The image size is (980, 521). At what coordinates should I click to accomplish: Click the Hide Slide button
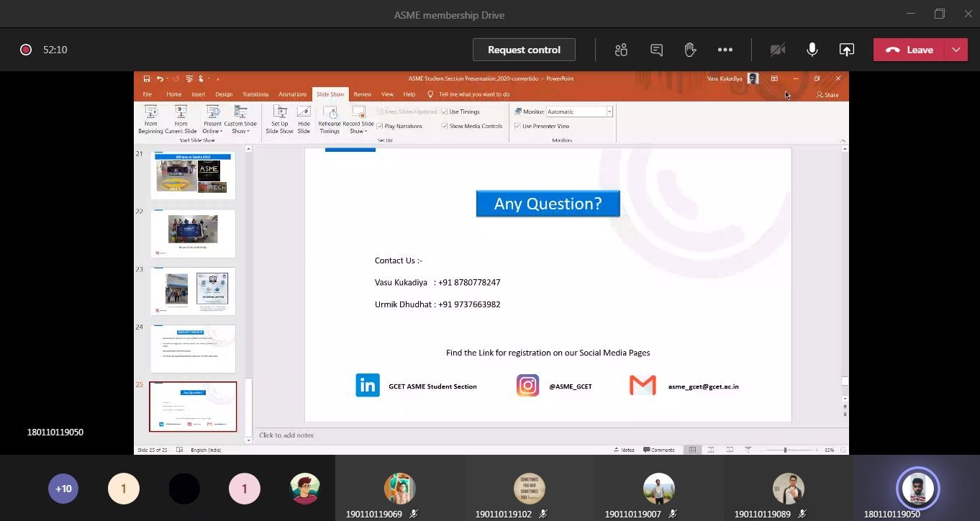(304, 119)
